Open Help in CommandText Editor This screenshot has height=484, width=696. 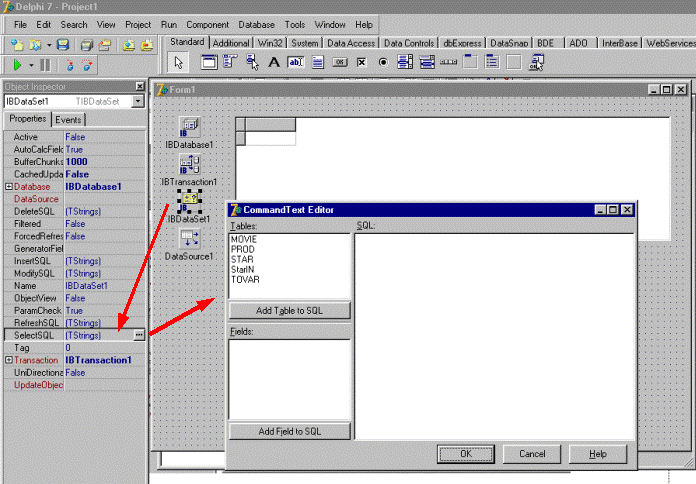pyautogui.click(x=597, y=454)
